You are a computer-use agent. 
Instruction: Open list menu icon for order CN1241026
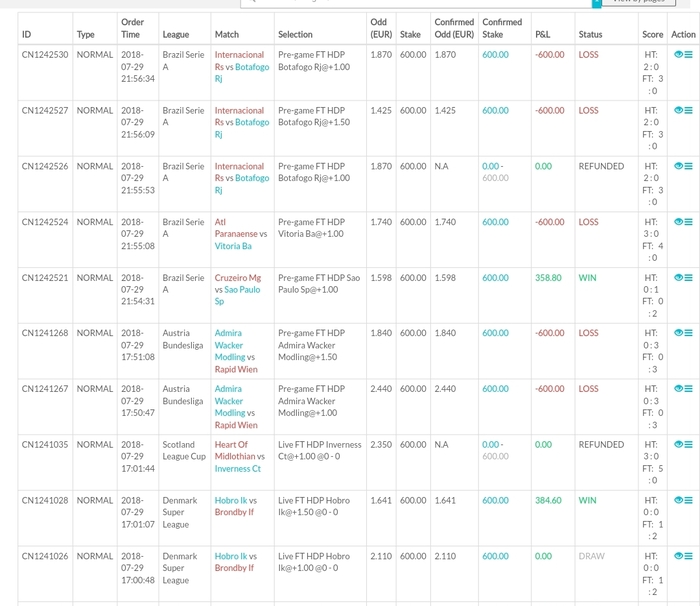(x=689, y=556)
